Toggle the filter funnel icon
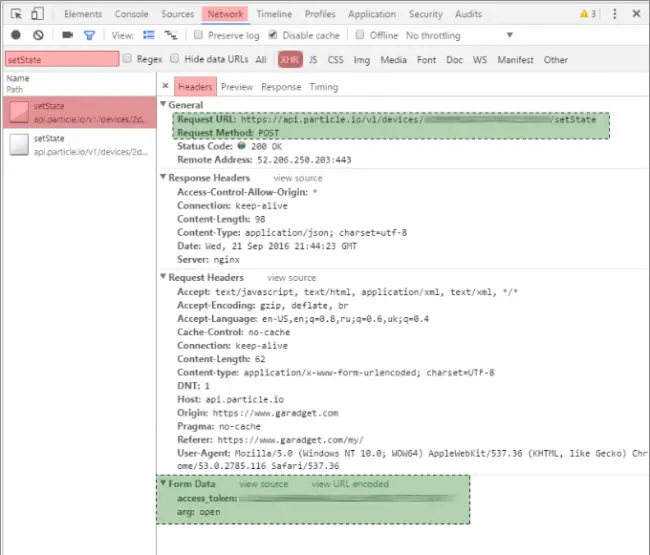The height and width of the screenshot is (555, 650). [x=89, y=35]
